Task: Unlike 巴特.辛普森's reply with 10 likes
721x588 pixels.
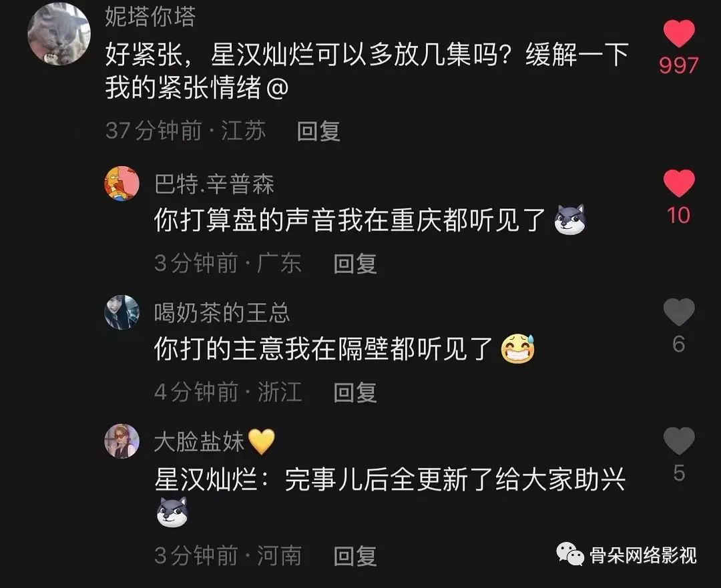Action: (679, 183)
